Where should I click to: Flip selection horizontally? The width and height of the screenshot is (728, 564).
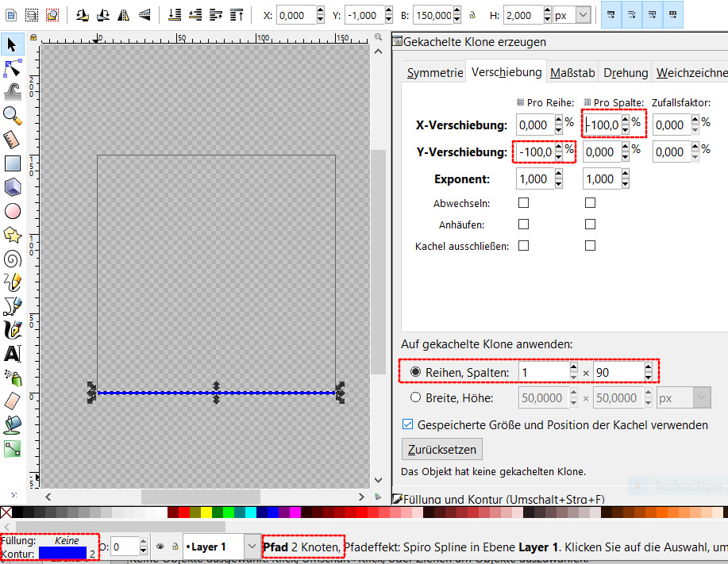[x=124, y=15]
